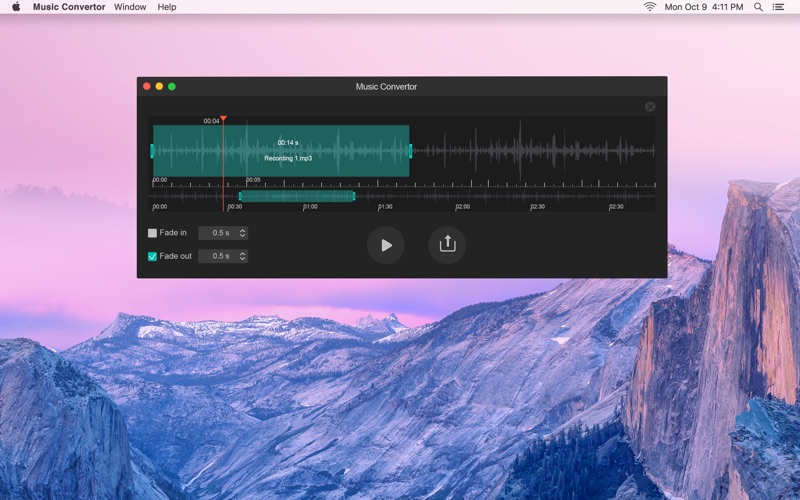Screen dimensions: 800x500
Task: Play the audio clip
Action: click(386, 245)
